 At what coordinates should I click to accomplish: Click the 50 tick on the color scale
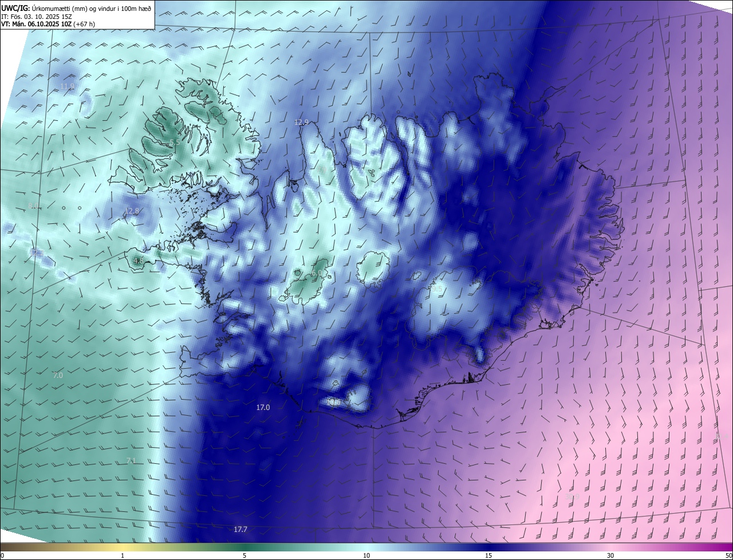[728, 556]
